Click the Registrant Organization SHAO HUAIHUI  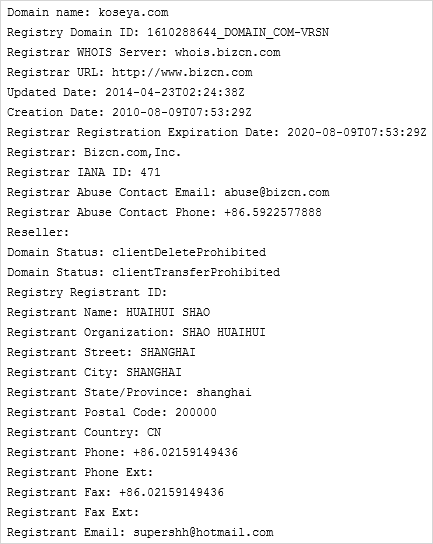click(224, 332)
